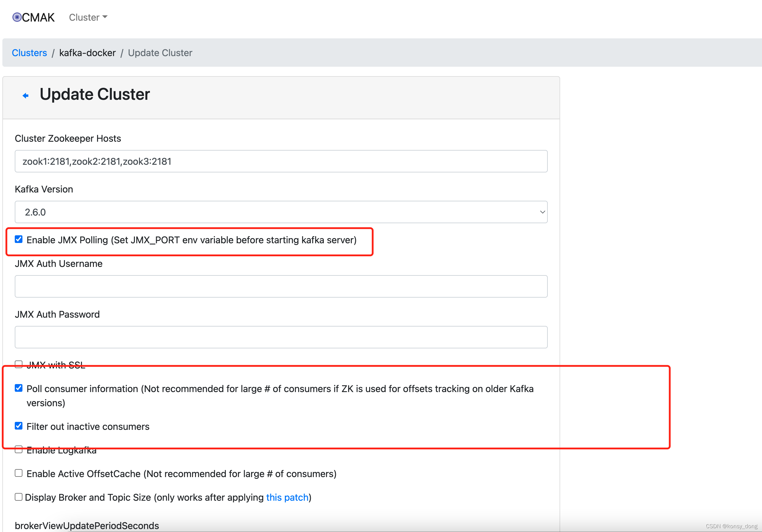Click the blue back arrow icon

[x=26, y=96]
